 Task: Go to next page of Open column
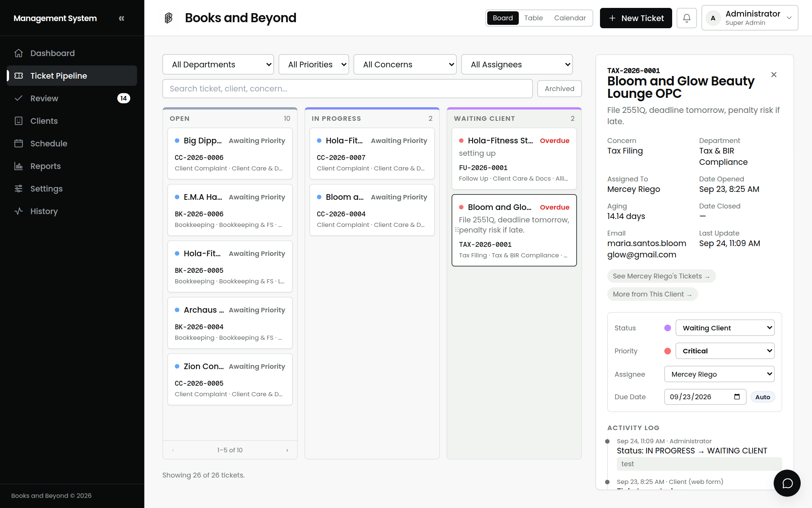pyautogui.click(x=287, y=450)
